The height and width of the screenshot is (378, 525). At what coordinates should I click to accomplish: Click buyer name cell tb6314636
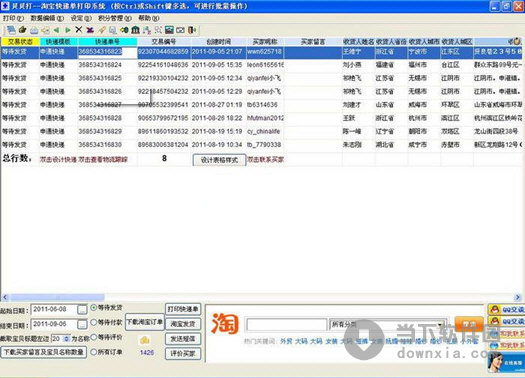tap(265, 105)
